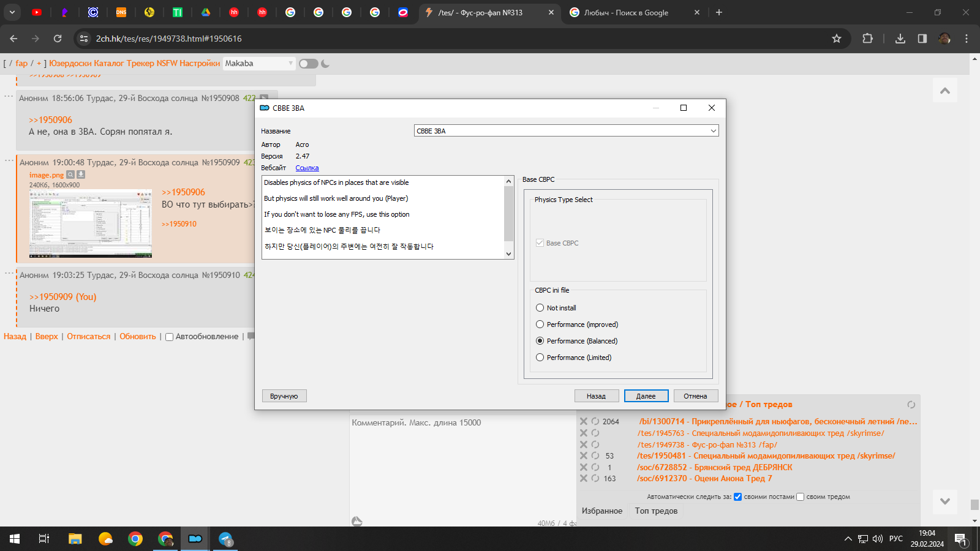Select the Not install radio option
The height and width of the screenshot is (551, 980).
click(x=540, y=308)
